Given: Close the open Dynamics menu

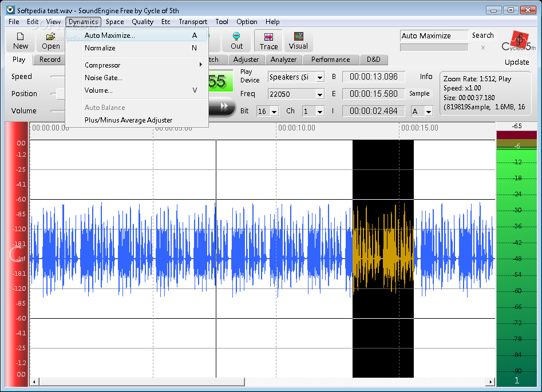Looking at the screenshot, I should [84, 22].
